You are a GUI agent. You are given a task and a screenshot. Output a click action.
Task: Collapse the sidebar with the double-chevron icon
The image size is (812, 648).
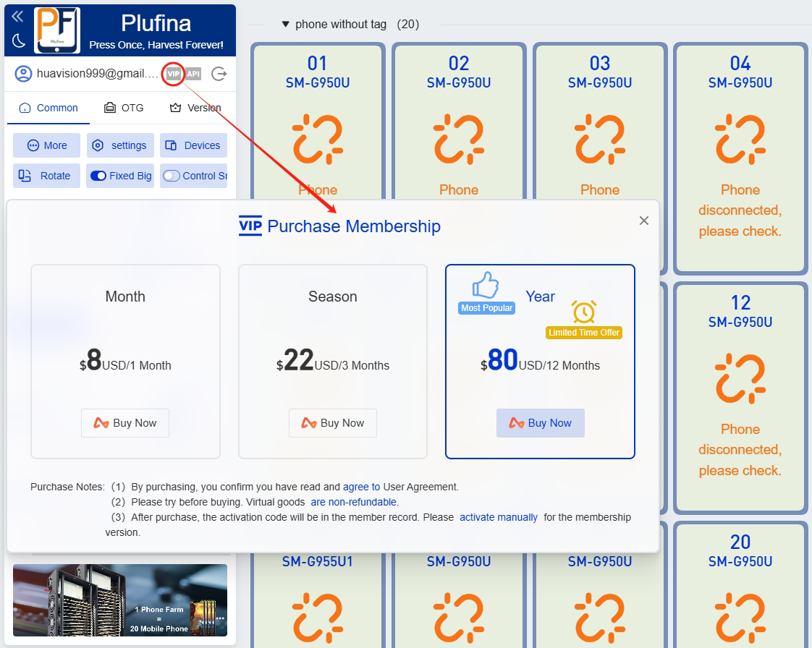[17, 17]
